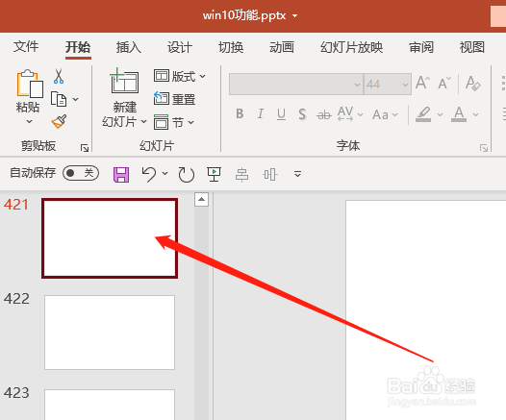This screenshot has width=506, height=420.
Task: Start slideshow from beginning icon
Action: click(x=214, y=174)
